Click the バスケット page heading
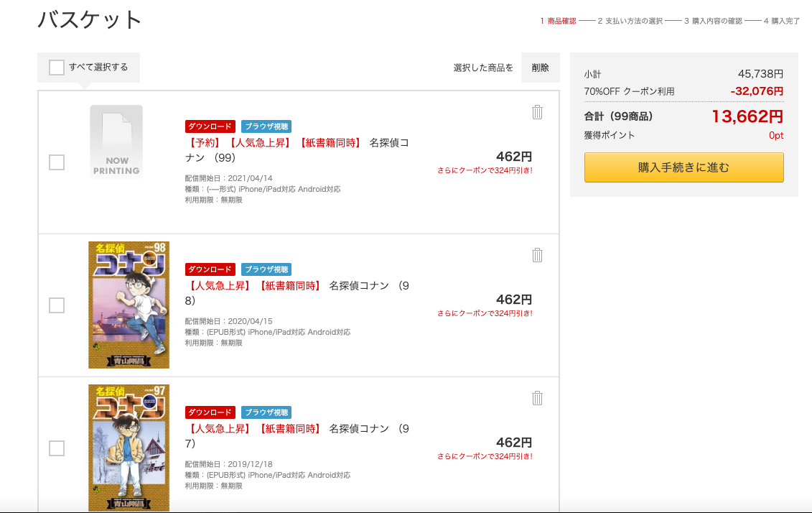 (89, 19)
